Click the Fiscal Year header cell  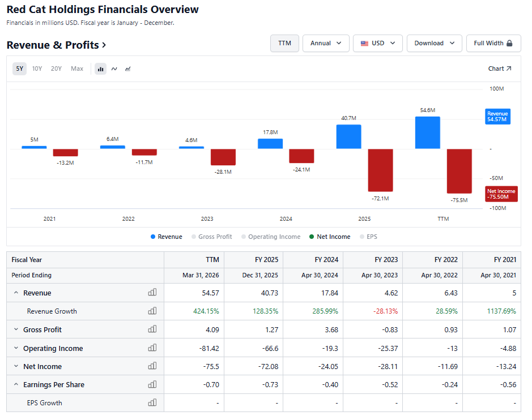point(85,260)
